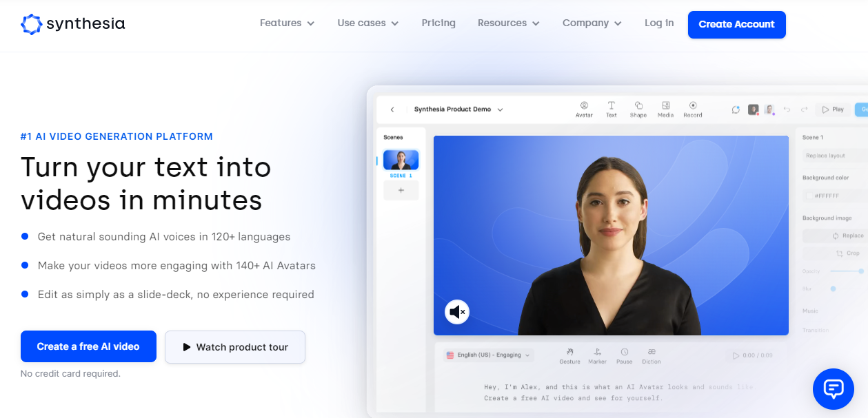Click the 'No credit card required.' text
This screenshot has height=418, width=868.
pyautogui.click(x=70, y=374)
